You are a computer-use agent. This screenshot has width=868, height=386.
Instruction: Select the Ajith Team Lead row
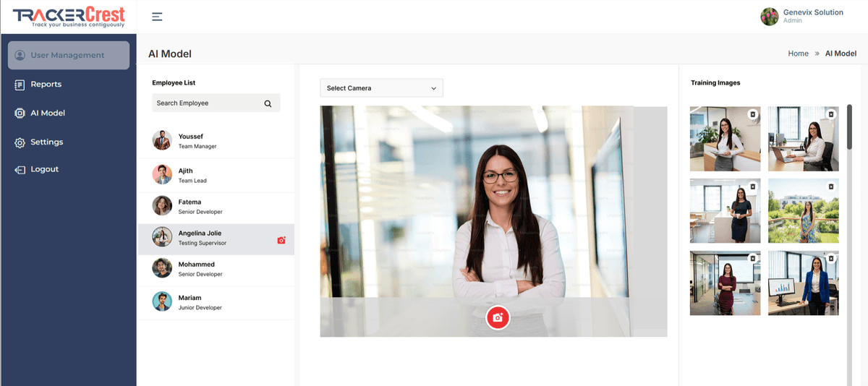pos(216,175)
